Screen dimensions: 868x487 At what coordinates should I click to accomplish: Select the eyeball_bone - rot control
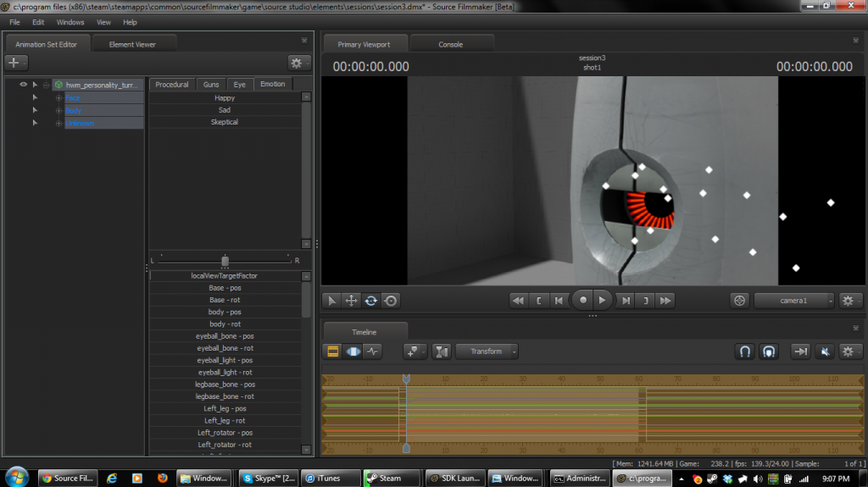tap(225, 348)
